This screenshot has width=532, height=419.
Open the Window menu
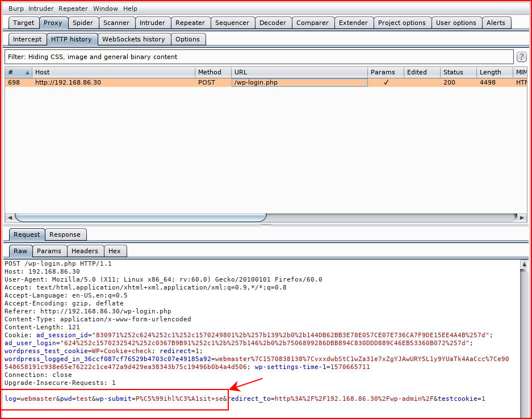click(x=106, y=9)
